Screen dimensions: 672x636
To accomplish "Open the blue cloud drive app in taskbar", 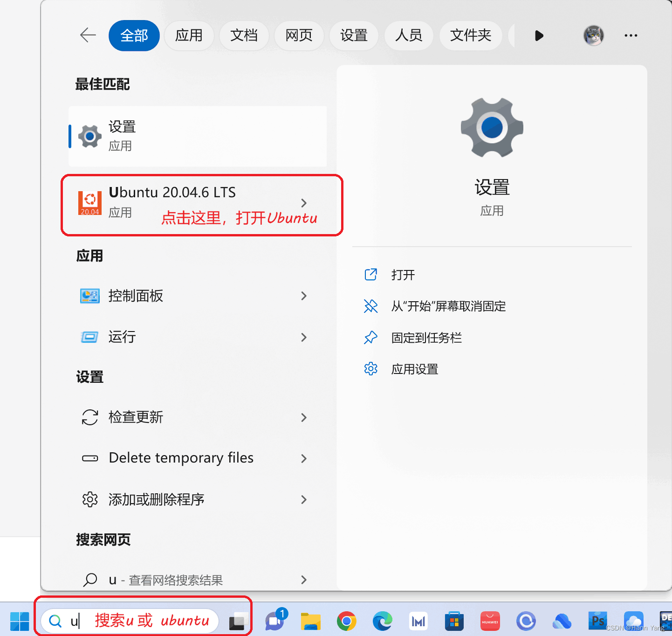I will [x=562, y=621].
